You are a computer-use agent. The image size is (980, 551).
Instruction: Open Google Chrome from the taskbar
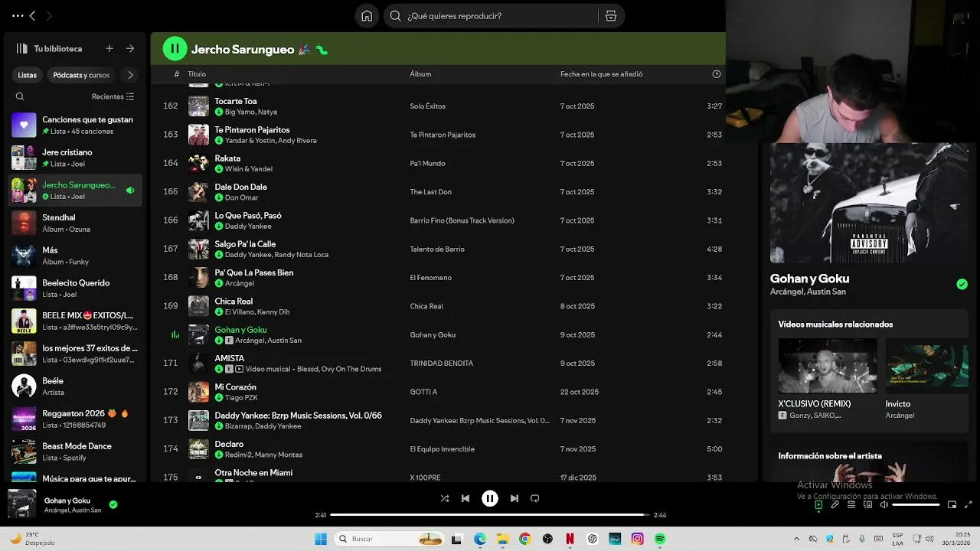point(524,539)
